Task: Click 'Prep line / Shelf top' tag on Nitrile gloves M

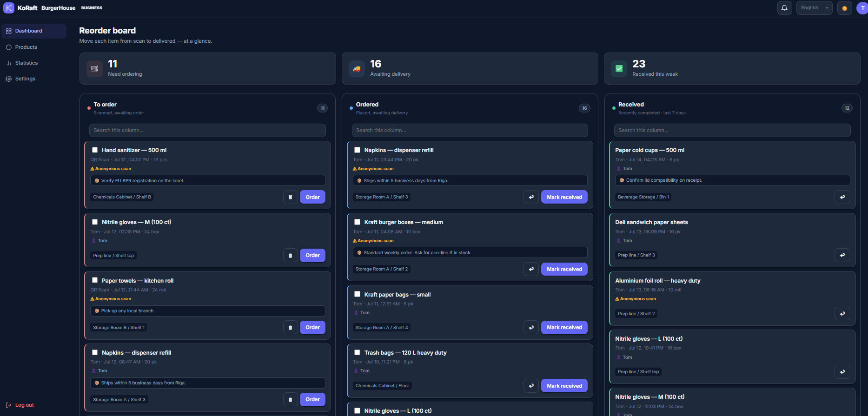Action: coord(113,256)
